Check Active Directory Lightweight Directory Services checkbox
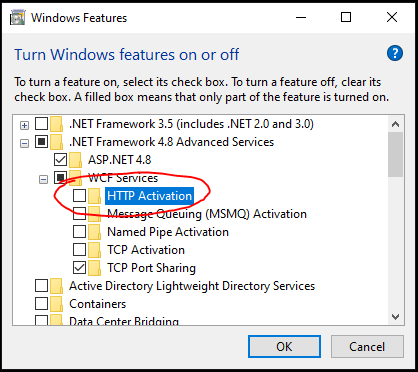 42,286
